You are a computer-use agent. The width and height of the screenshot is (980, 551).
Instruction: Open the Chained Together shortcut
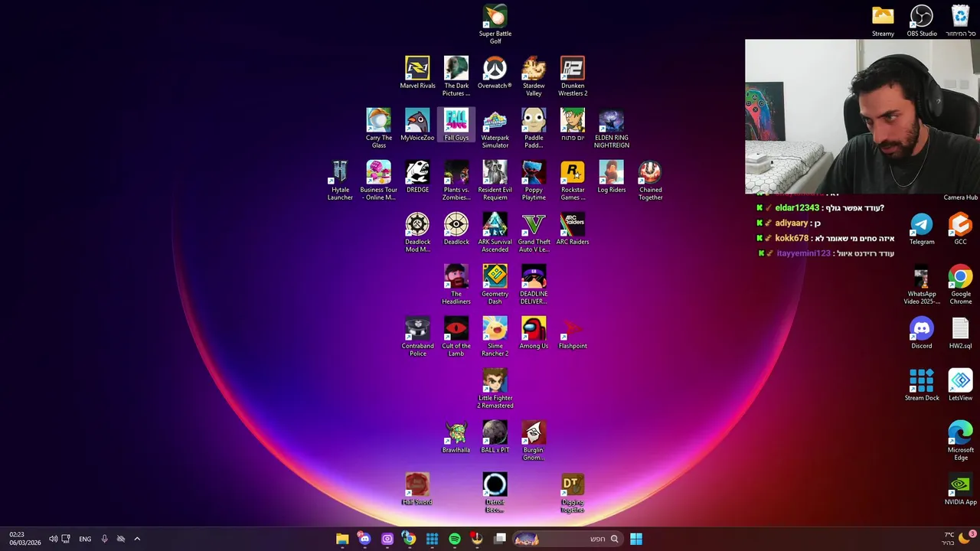[650, 180]
